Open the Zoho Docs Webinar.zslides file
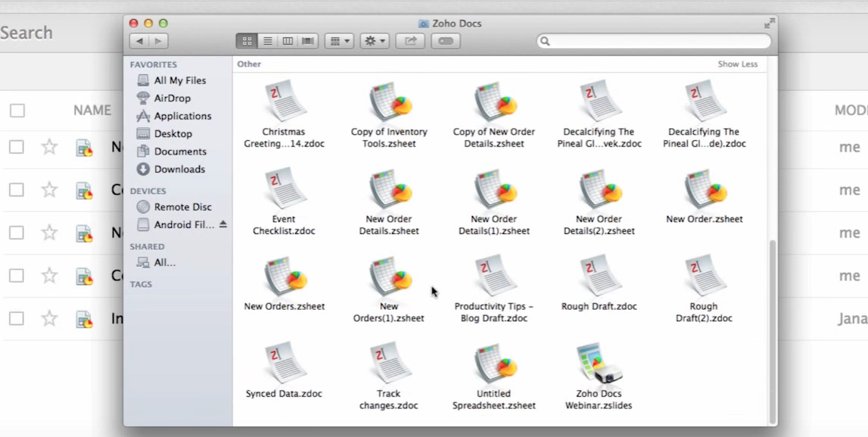Image resolution: width=868 pixels, height=437 pixels. pos(599,364)
